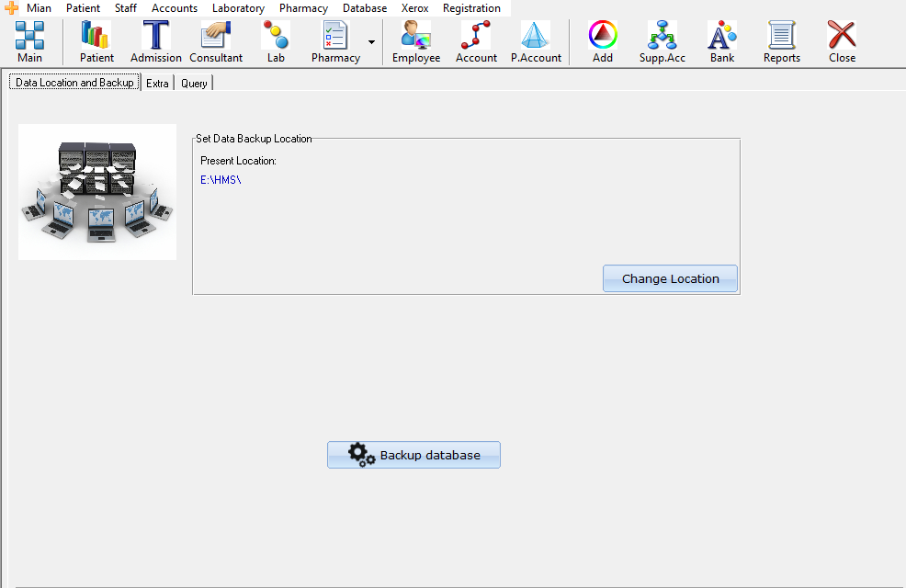Screen dimensions: 906x588
Task: Open the Registration menu
Action: 471,8
